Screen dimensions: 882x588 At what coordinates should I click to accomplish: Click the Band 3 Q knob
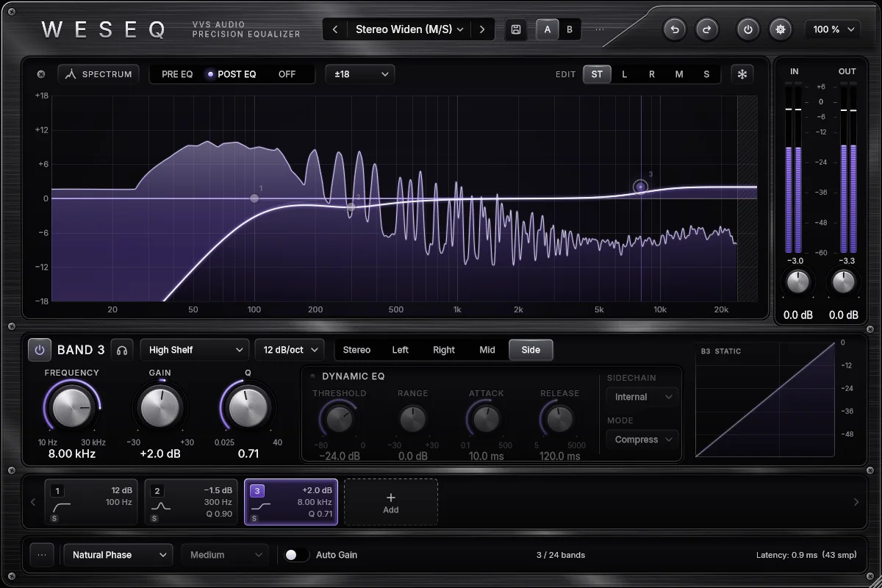point(248,407)
